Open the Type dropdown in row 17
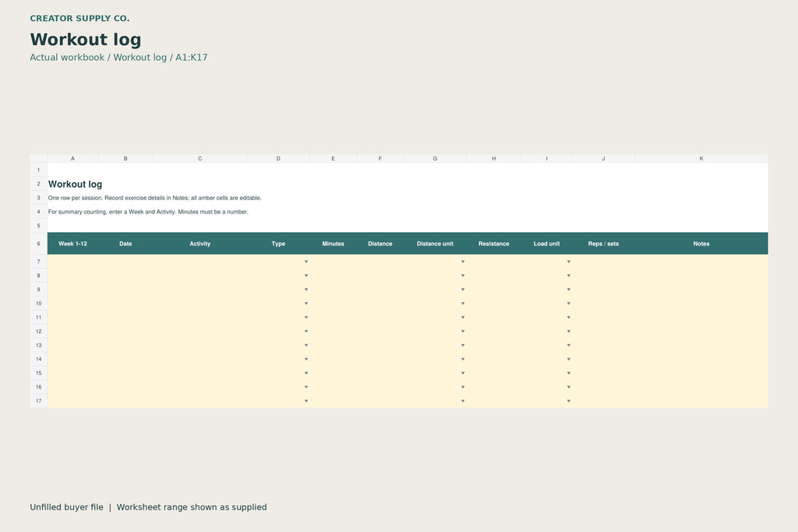This screenshot has height=532, width=798. pos(305,401)
